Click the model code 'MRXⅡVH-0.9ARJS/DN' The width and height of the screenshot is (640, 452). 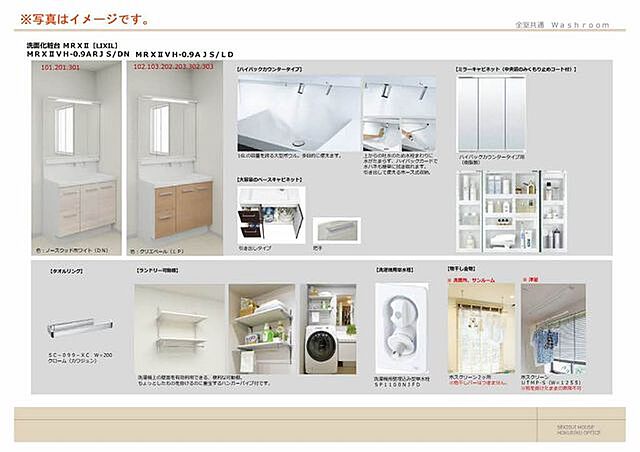click(78, 54)
